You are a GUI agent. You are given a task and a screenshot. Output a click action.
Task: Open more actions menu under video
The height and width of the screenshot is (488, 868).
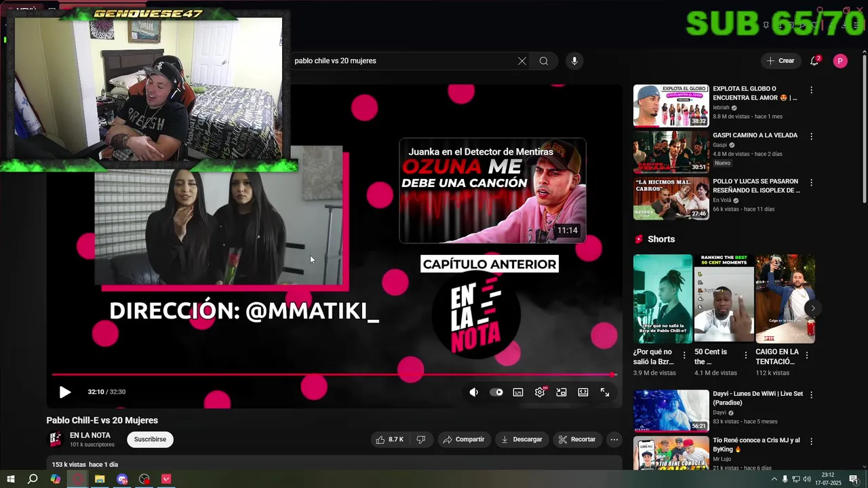click(614, 440)
